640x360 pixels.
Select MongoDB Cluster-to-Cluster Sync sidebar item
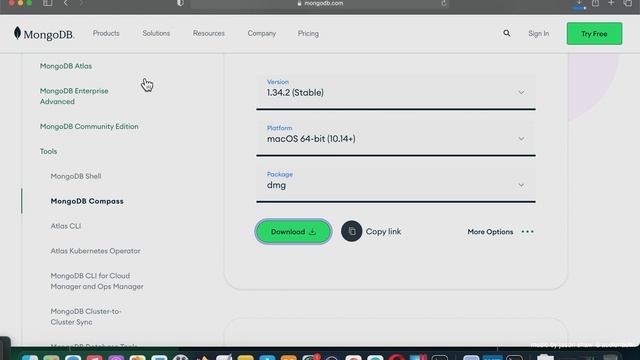86,316
